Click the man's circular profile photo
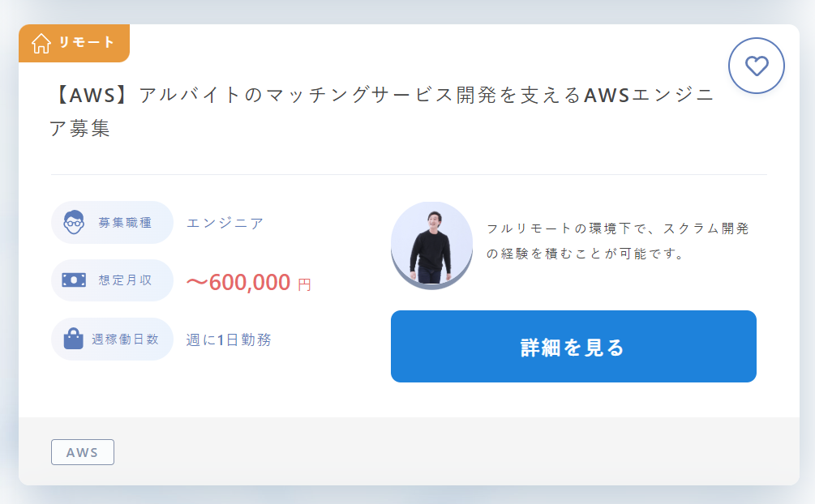The image size is (815, 504). (431, 246)
